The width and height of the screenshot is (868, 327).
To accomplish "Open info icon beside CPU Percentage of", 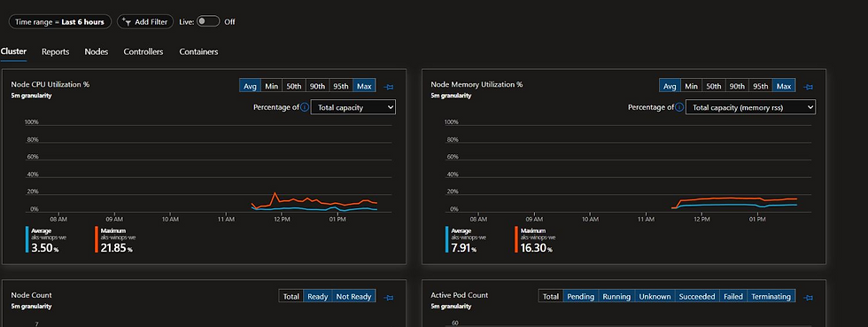I will click(305, 107).
